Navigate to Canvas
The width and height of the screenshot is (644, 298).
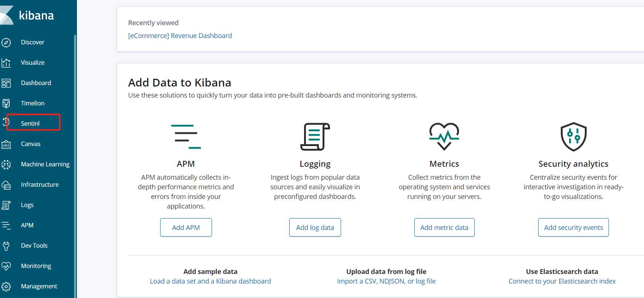(31, 144)
